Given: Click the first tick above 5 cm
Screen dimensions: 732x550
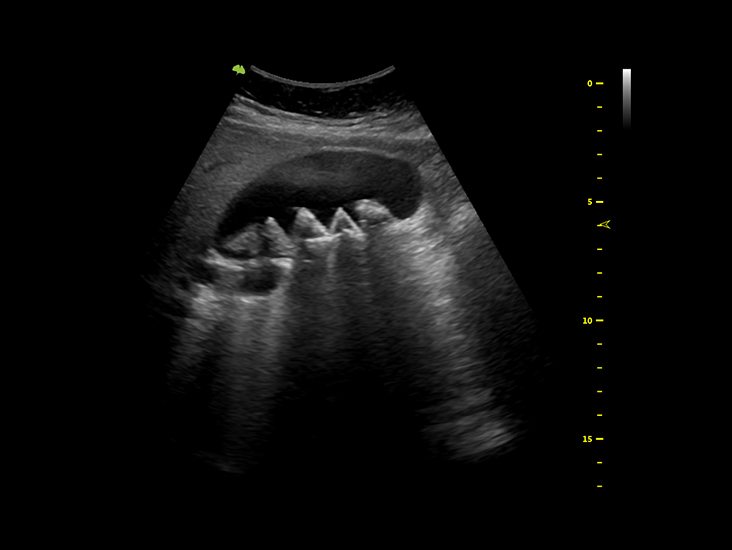Looking at the screenshot, I should (x=599, y=178).
